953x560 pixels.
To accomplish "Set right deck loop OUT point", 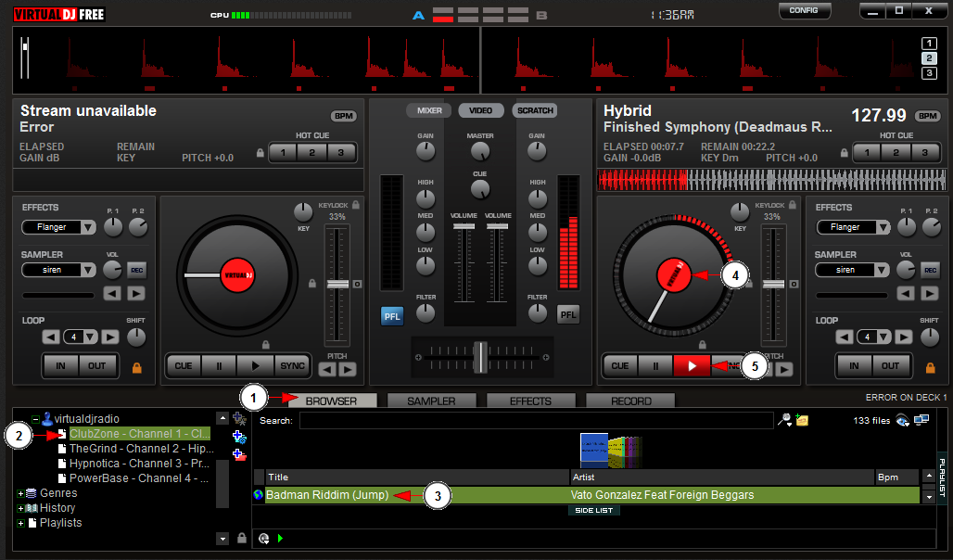I will pyautogui.click(x=890, y=366).
